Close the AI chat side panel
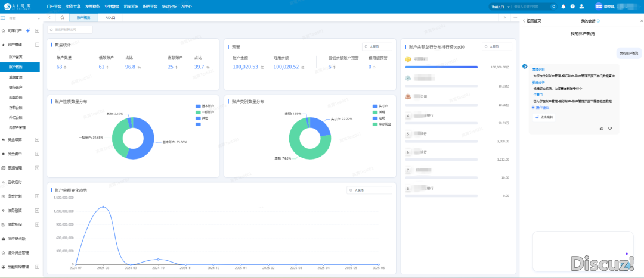 pyautogui.click(x=642, y=20)
